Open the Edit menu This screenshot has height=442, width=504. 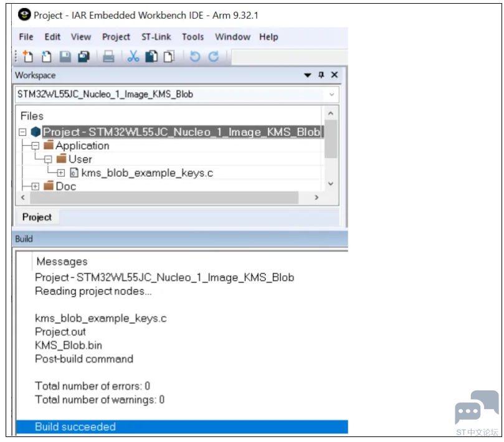pyautogui.click(x=52, y=37)
